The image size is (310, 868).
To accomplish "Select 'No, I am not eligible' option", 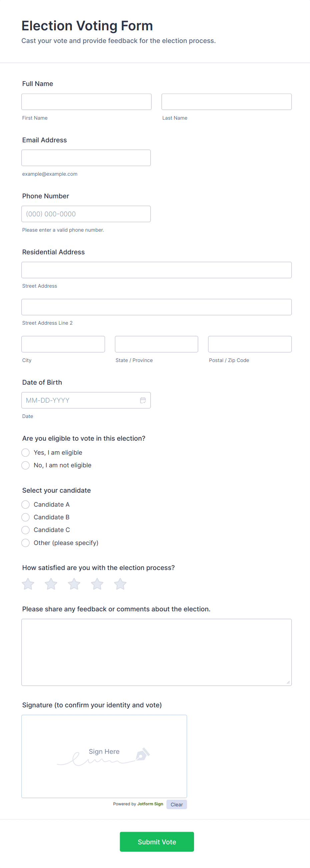I will (26, 465).
